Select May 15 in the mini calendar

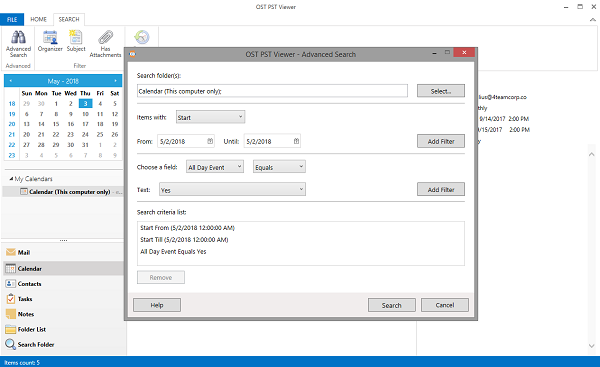[56, 124]
